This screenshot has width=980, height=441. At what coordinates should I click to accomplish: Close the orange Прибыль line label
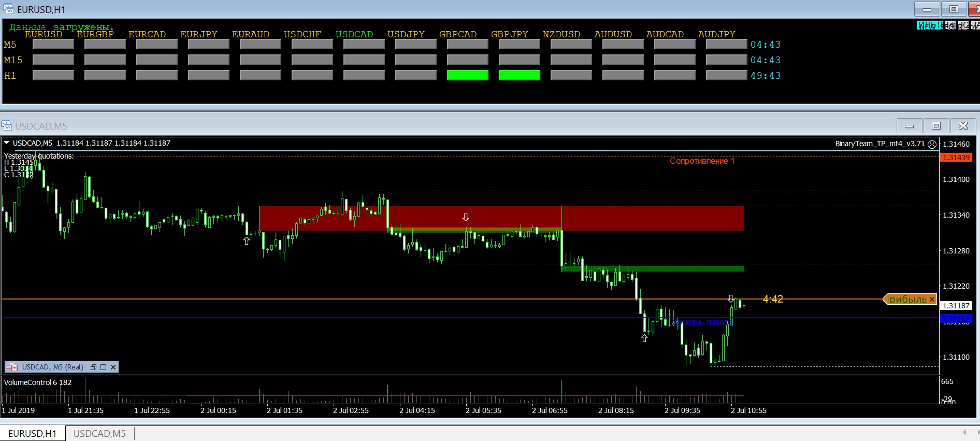click(x=932, y=299)
